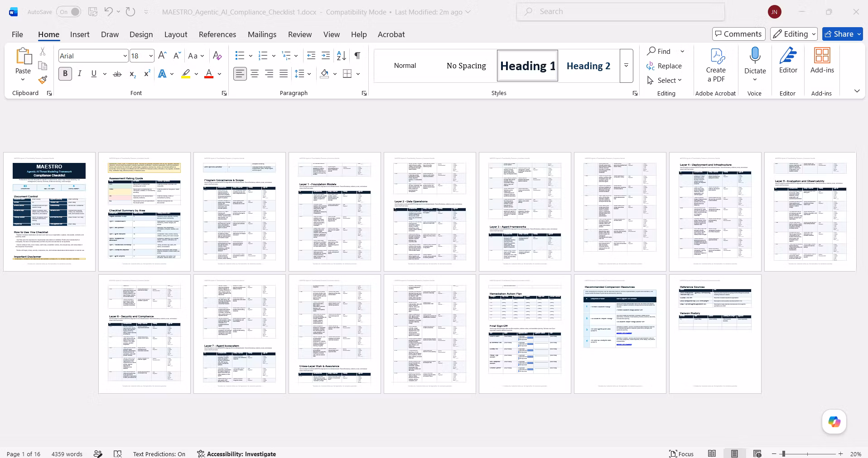Increase indent of paragraph
Screen dimensions: 868x458
coord(326,56)
